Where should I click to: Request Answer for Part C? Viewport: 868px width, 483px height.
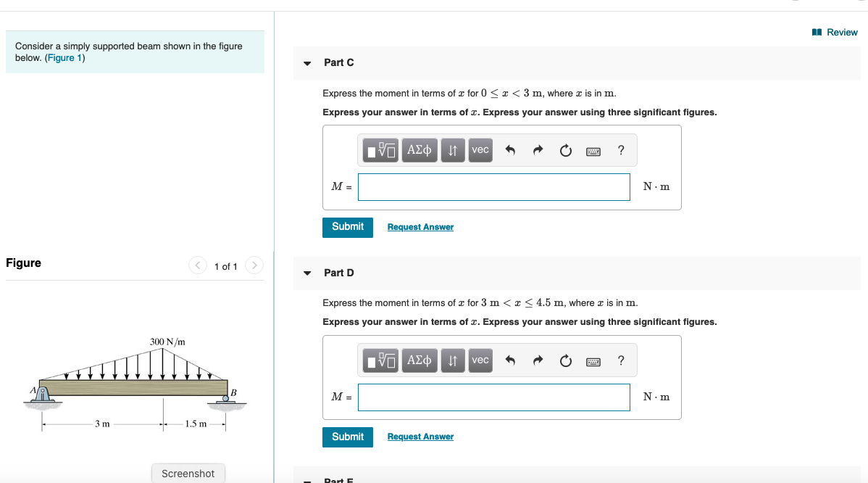tap(420, 227)
